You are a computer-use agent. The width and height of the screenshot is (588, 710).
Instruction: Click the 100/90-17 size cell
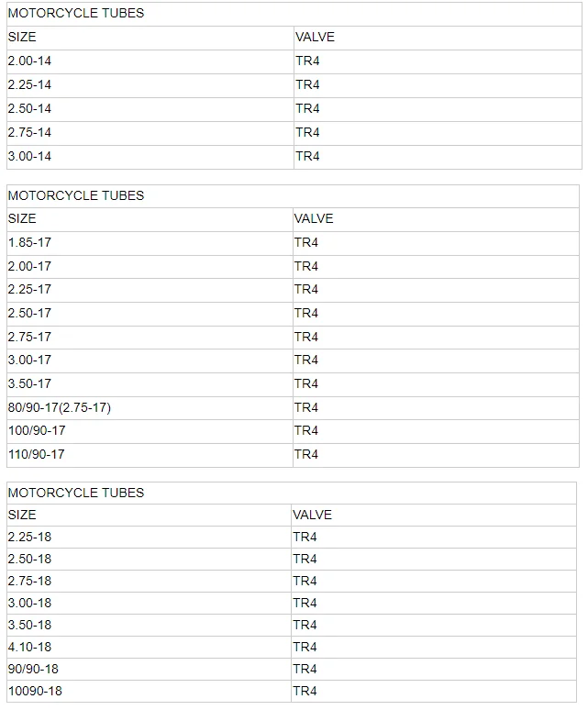pos(150,431)
